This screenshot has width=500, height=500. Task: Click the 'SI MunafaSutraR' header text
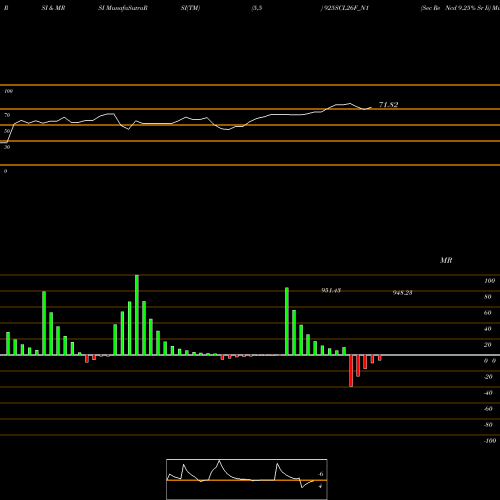coord(123,8)
